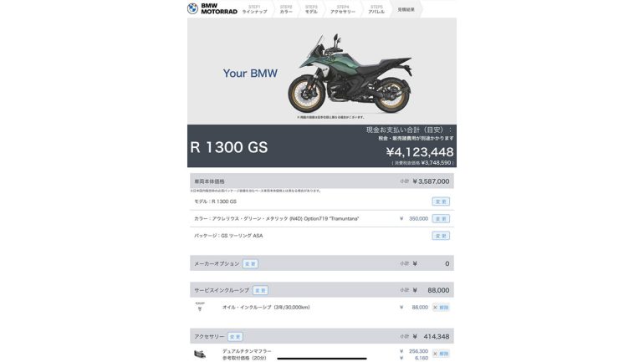Go to STEP1 ラインナップ tab
Viewport: 644px width, 362px height.
pyautogui.click(x=254, y=9)
